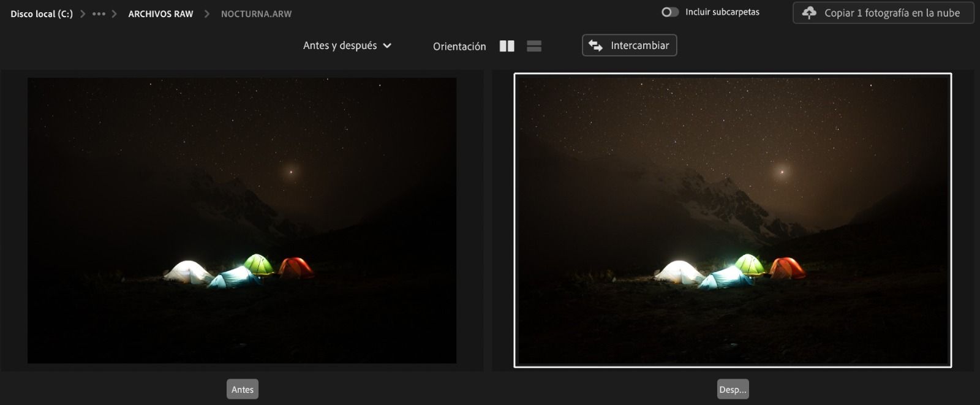The width and height of the screenshot is (980, 405).
Task: Click the Antes label below the photo
Action: click(x=243, y=390)
